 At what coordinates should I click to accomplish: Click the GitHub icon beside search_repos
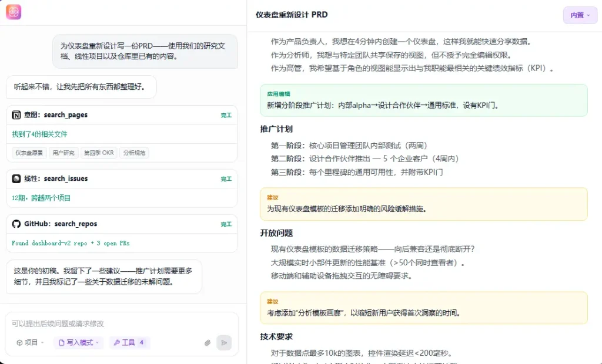16,224
